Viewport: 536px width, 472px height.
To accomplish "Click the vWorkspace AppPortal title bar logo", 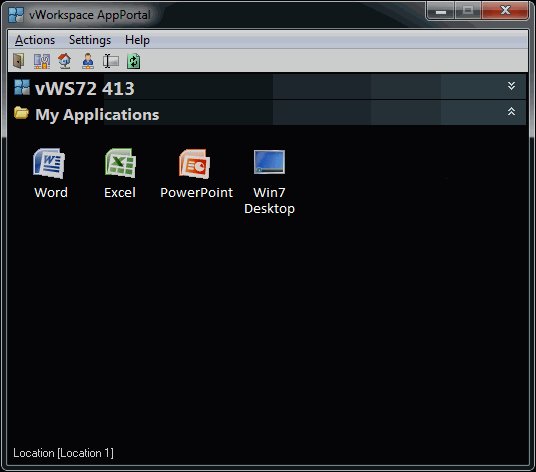I will pyautogui.click(x=16, y=15).
